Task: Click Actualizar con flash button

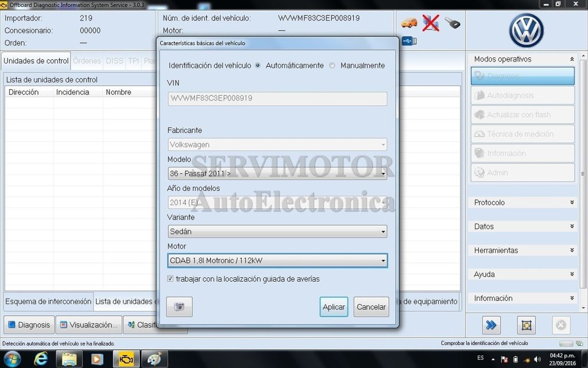Action: (523, 114)
